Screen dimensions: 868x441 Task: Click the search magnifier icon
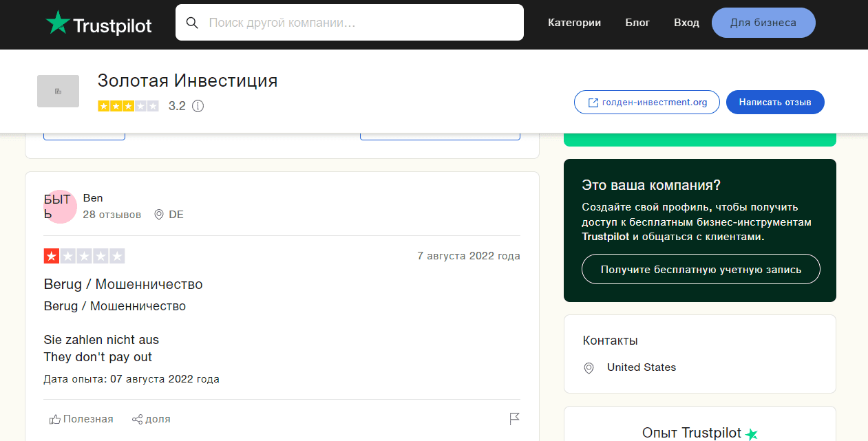[x=192, y=22]
